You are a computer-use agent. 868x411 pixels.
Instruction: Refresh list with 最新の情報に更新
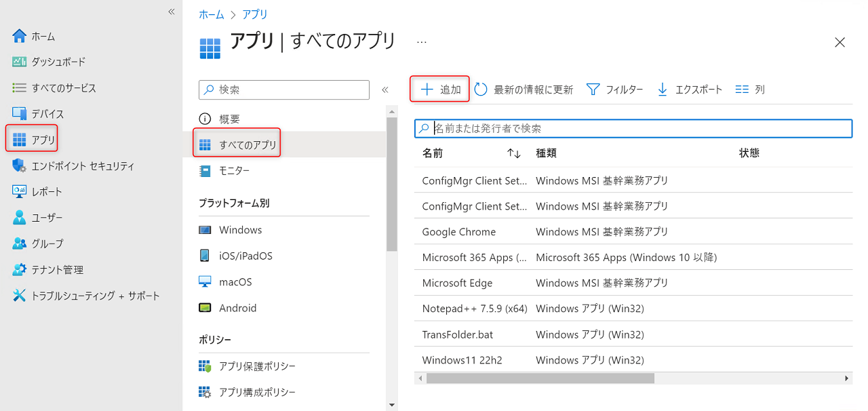[524, 90]
